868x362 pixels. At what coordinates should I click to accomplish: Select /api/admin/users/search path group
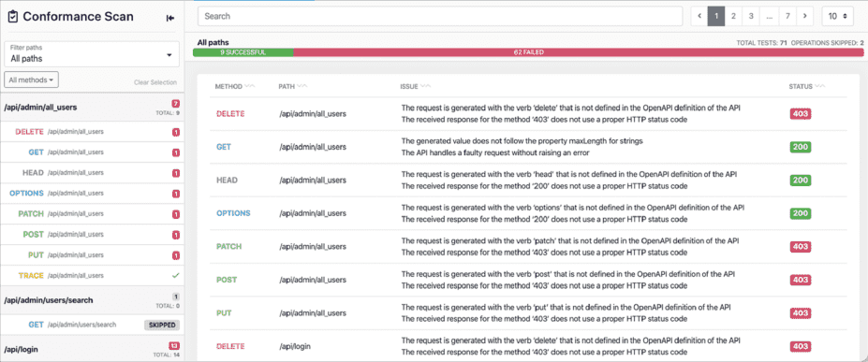92,300
